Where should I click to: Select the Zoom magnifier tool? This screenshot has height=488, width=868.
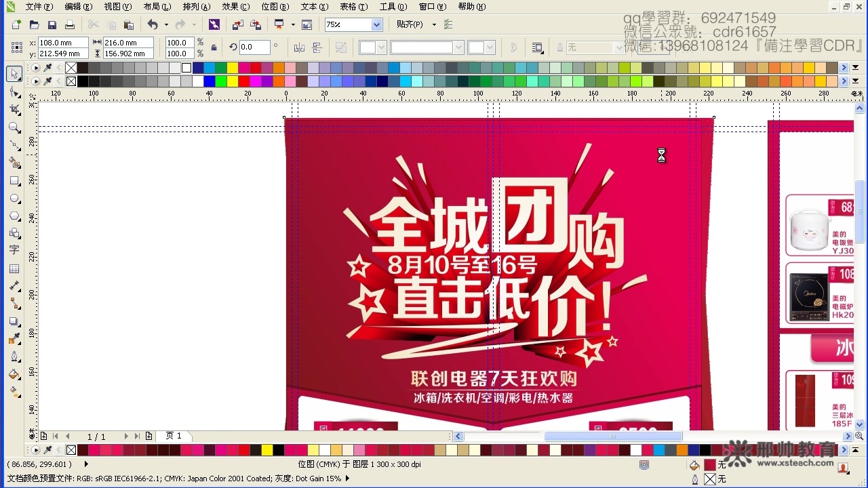pos(14,127)
